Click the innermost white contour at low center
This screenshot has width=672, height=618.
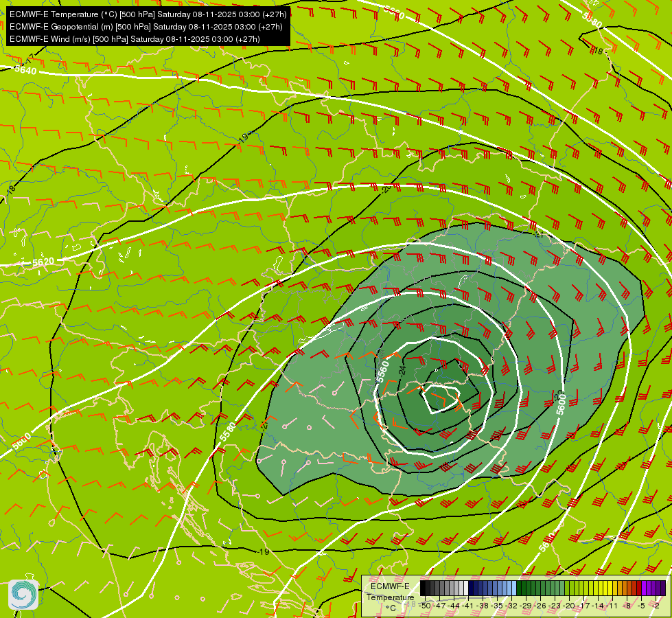(441, 399)
